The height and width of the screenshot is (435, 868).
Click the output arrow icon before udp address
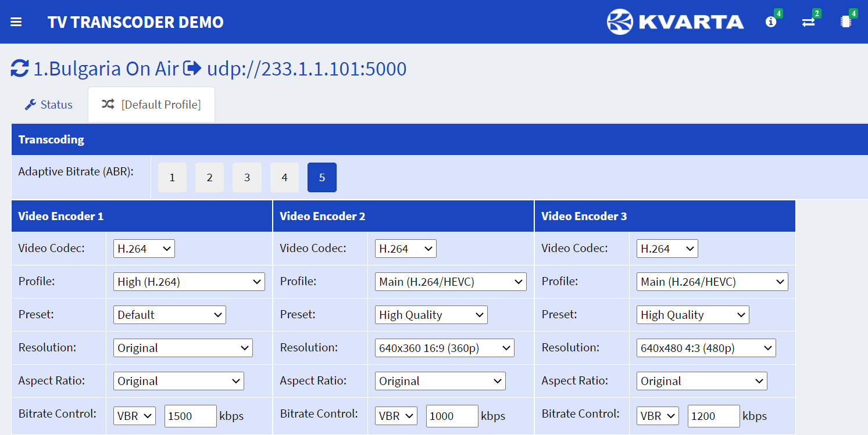192,69
